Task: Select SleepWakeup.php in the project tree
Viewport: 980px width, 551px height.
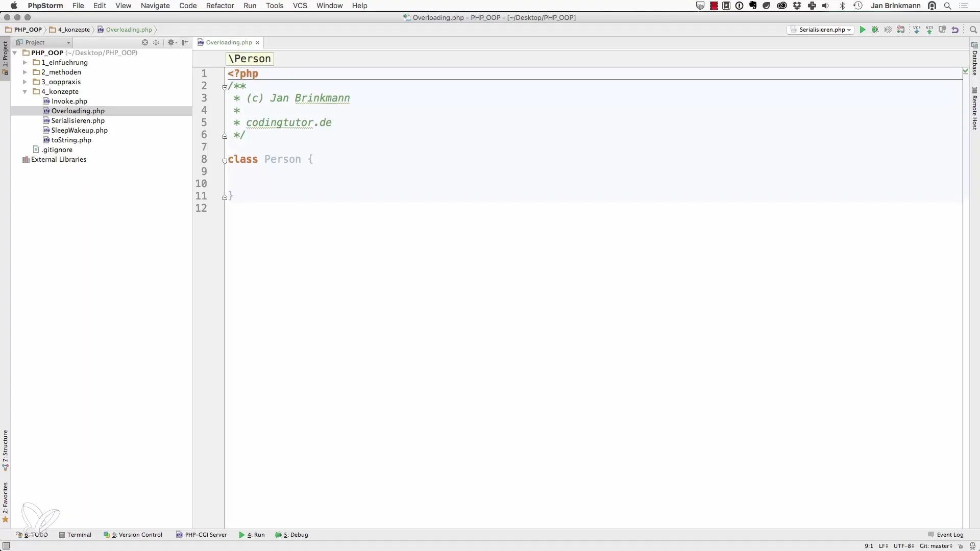Action: click(79, 131)
